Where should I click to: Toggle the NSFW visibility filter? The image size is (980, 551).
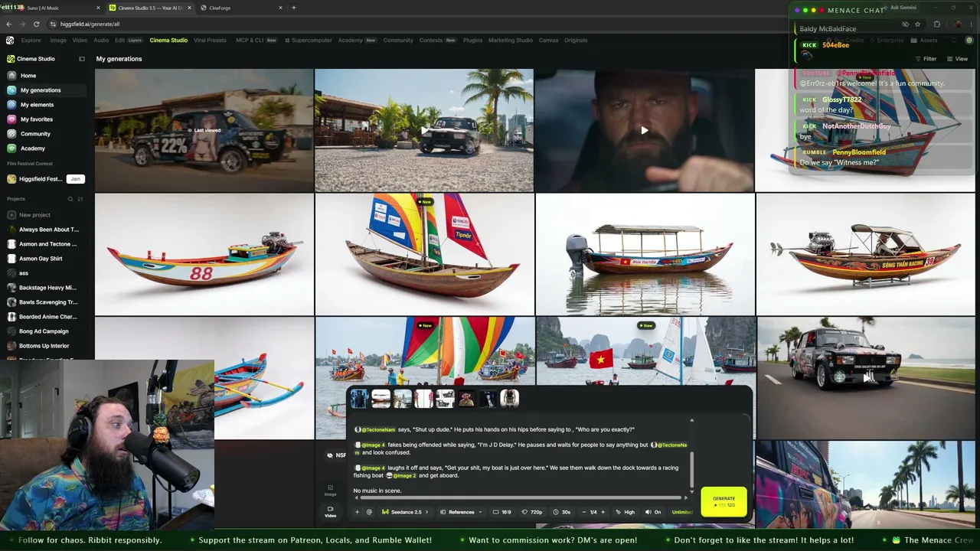pyautogui.click(x=335, y=455)
